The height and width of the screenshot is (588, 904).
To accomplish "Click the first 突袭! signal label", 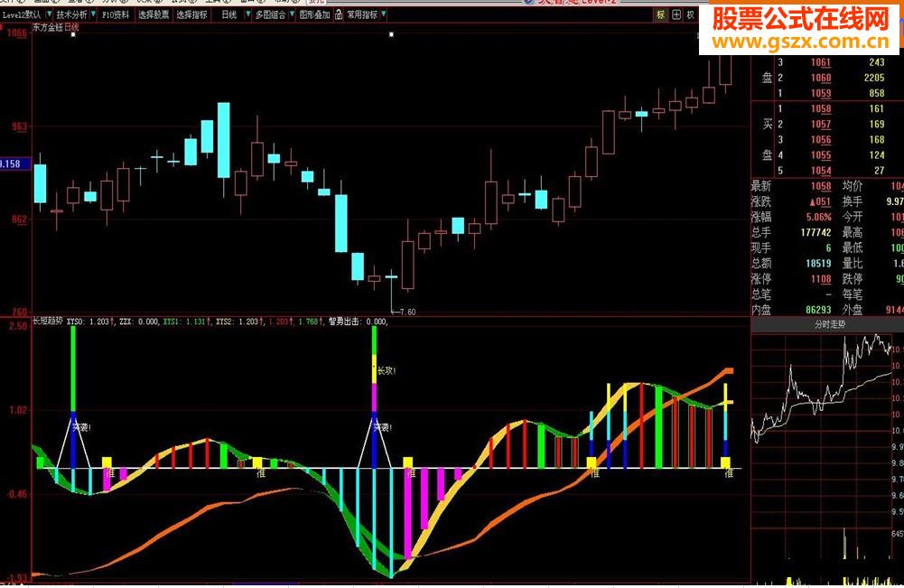I will (x=82, y=427).
